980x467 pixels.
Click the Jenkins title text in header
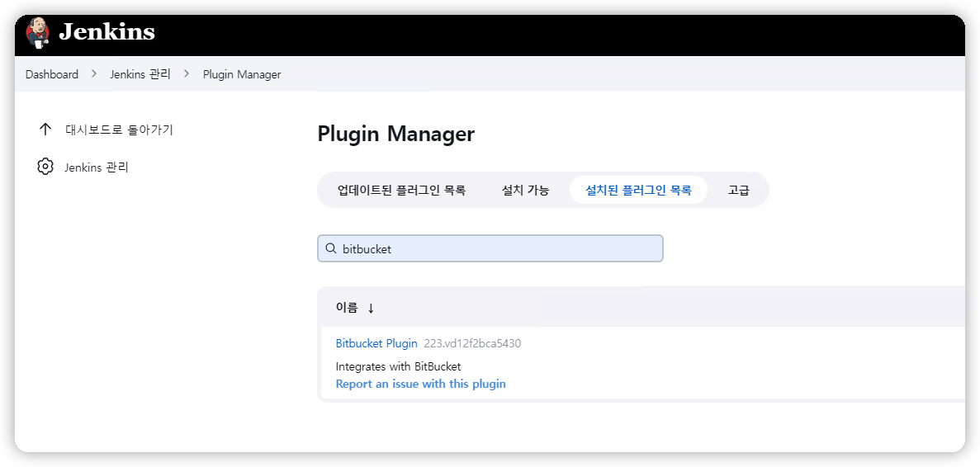pyautogui.click(x=107, y=31)
